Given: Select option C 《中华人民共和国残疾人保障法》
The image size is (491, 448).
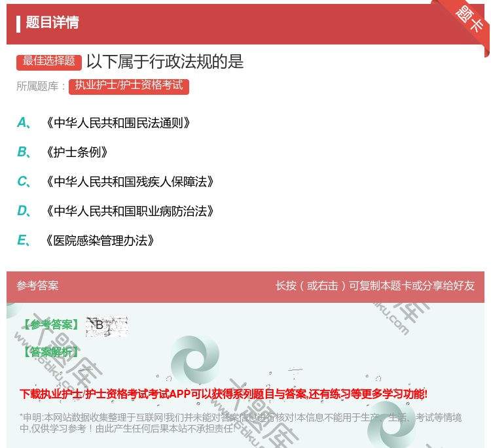Looking at the screenshot, I should click(115, 182).
